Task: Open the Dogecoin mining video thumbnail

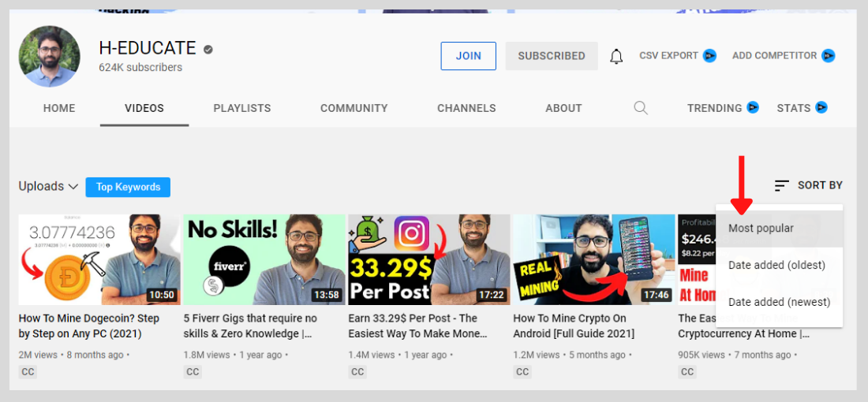Action: click(99, 259)
